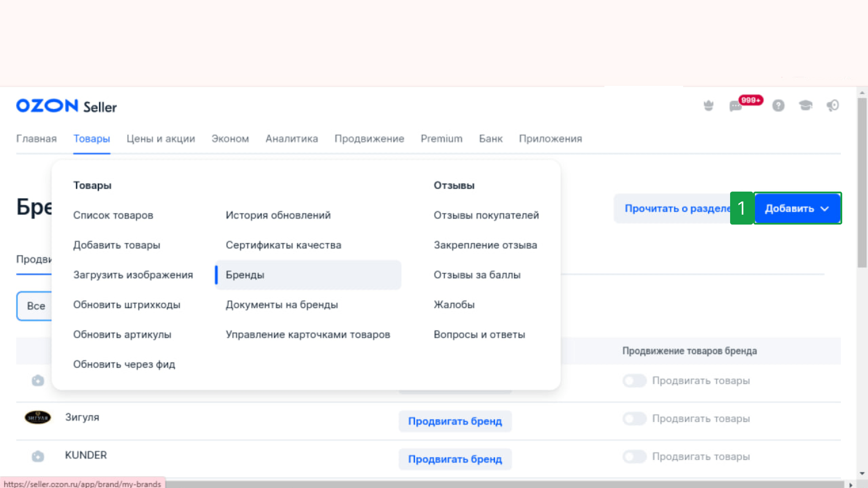
Task: Open the help question mark icon
Action: point(778,106)
